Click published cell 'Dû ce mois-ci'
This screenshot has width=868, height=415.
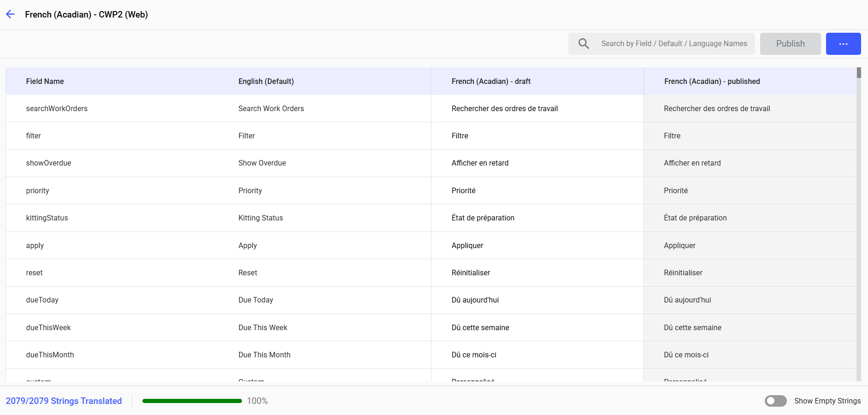point(686,355)
